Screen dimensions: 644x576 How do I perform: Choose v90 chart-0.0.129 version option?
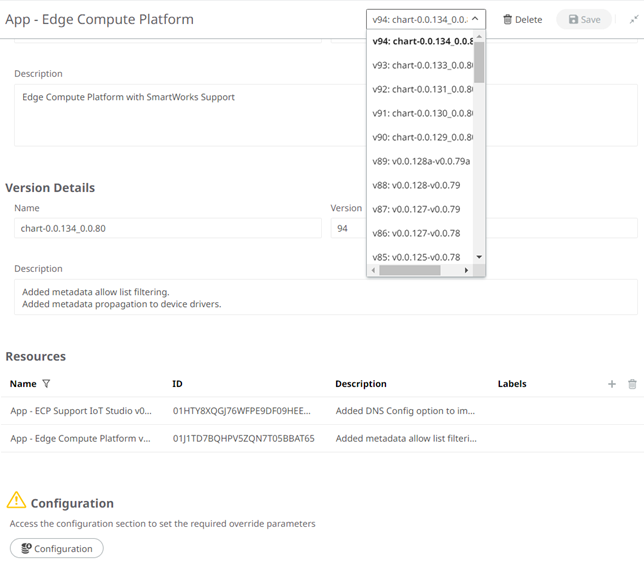coord(422,137)
